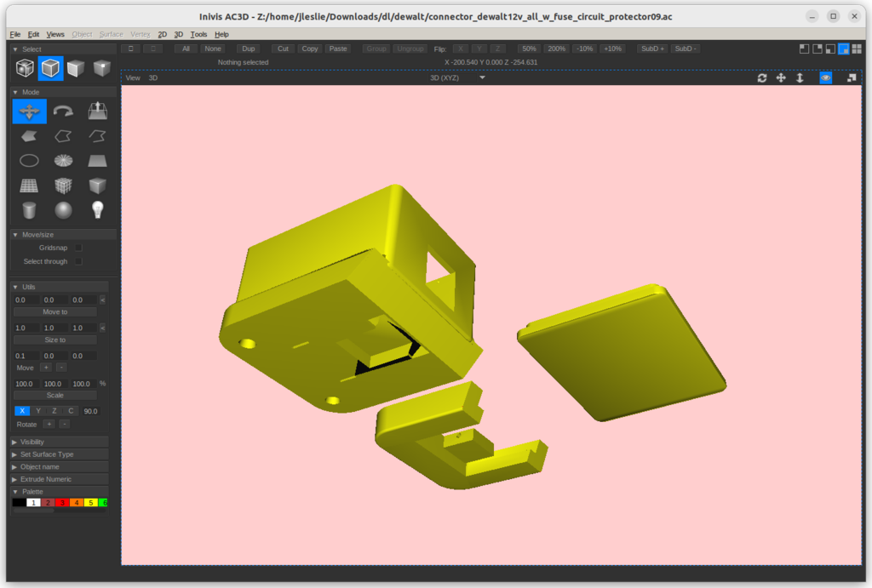Select Surface selection mode cube icon
872x588 pixels.
76,68
